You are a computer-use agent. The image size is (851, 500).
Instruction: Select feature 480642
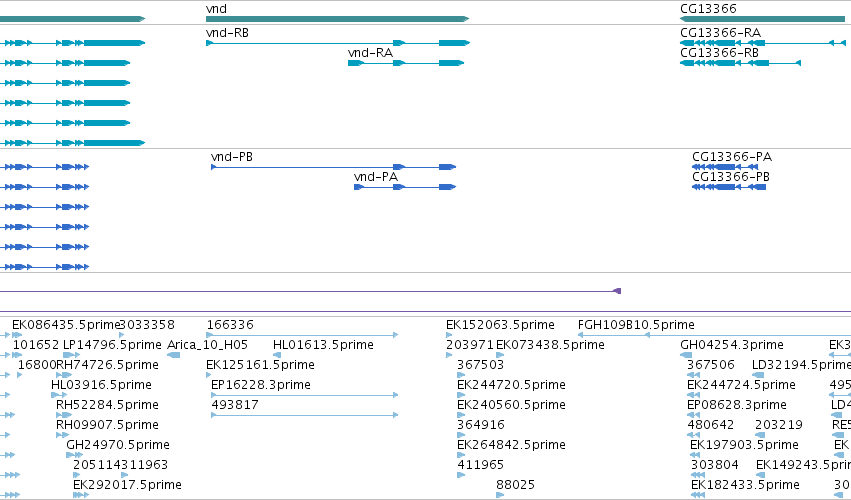[710, 425]
